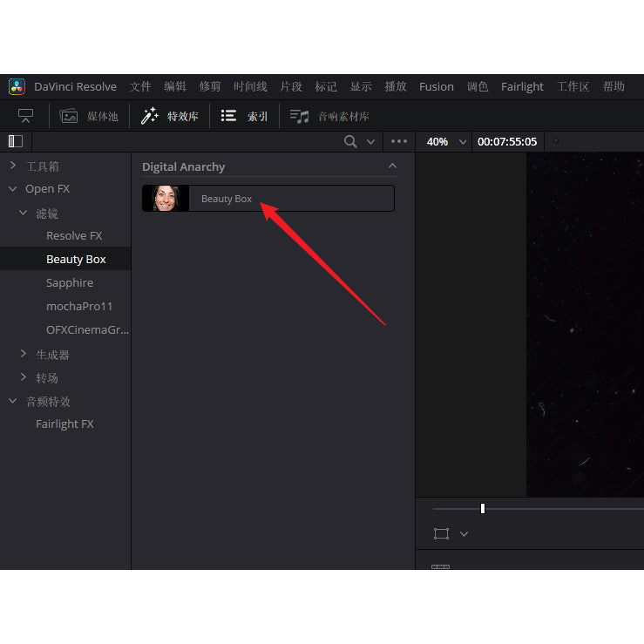Click the monitor layout icon in toolbar
This screenshot has height=644, width=644.
[25, 116]
